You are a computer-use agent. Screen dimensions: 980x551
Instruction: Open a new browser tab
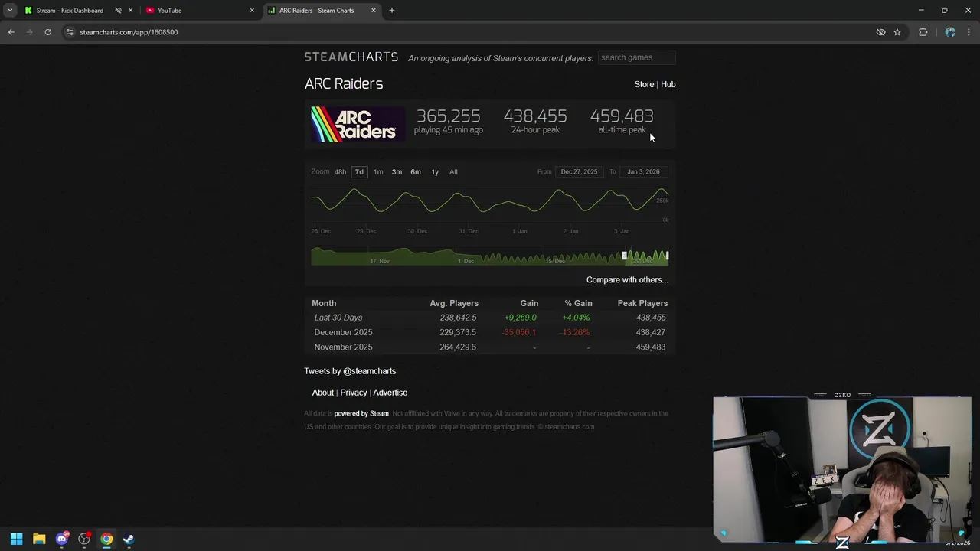point(391,11)
